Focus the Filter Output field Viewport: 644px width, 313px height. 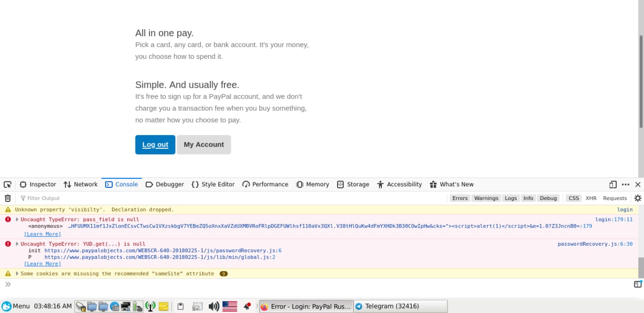(231, 198)
